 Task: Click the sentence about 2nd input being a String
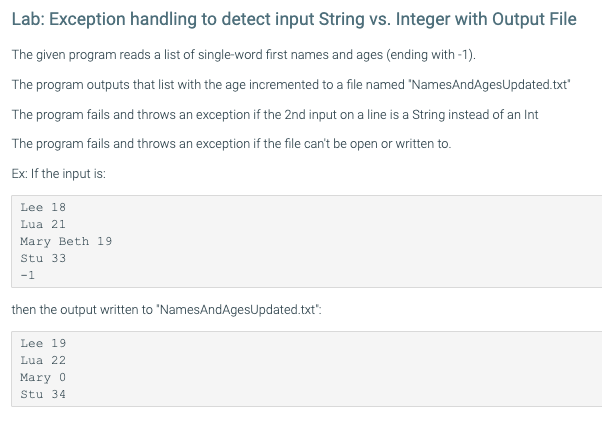(275, 115)
